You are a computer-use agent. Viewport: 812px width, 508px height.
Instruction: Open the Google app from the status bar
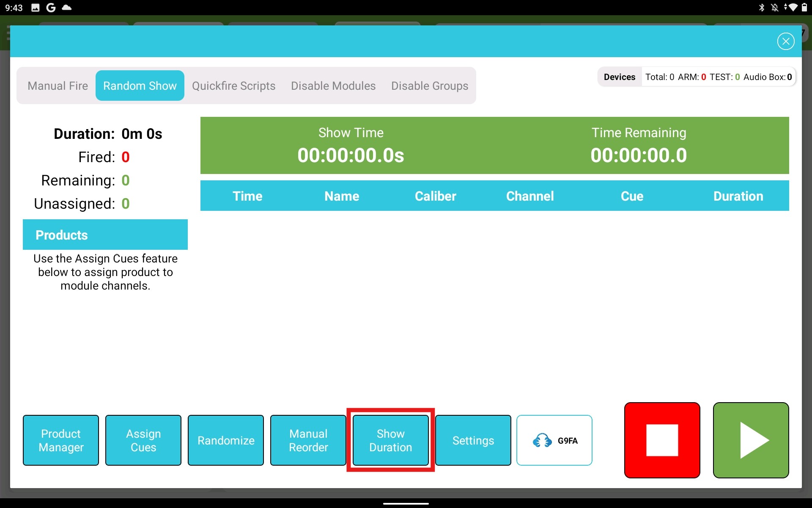50,7
